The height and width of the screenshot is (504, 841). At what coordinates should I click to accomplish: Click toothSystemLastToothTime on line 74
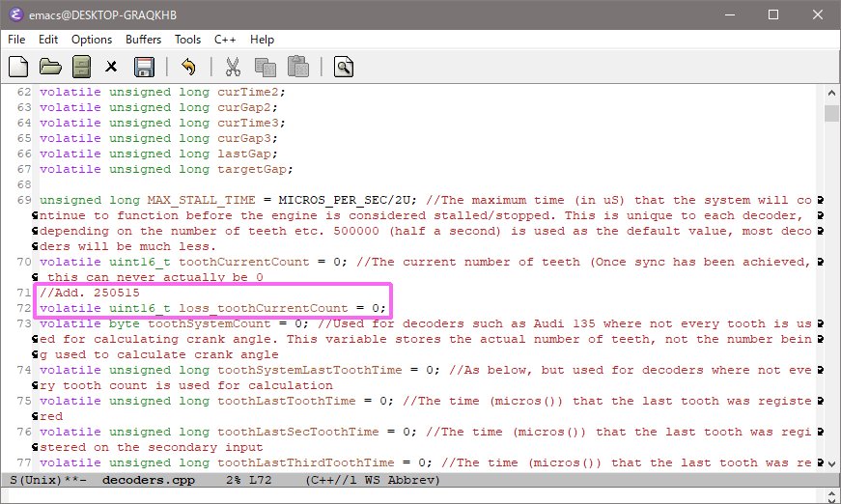[x=310, y=370]
